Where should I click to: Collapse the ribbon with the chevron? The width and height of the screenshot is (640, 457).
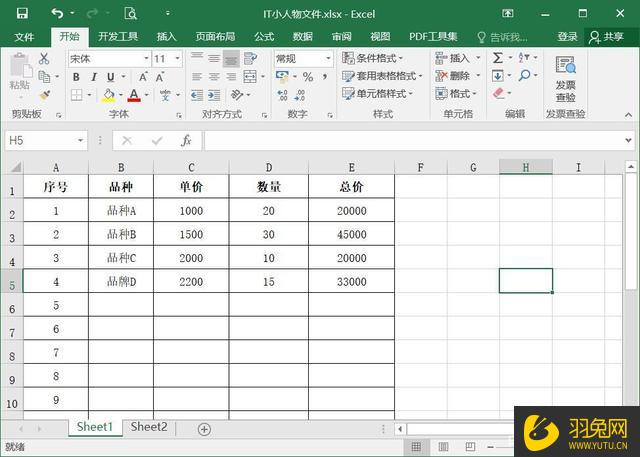628,115
